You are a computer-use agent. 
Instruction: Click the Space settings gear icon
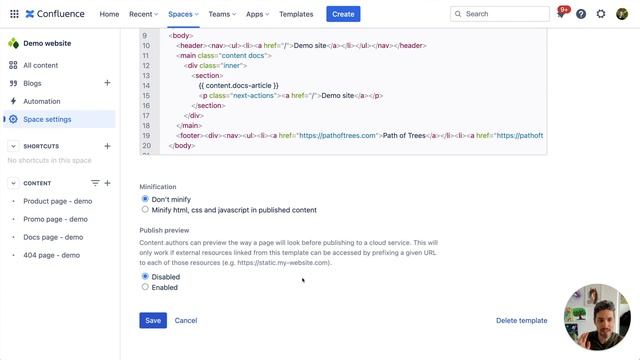(13, 119)
